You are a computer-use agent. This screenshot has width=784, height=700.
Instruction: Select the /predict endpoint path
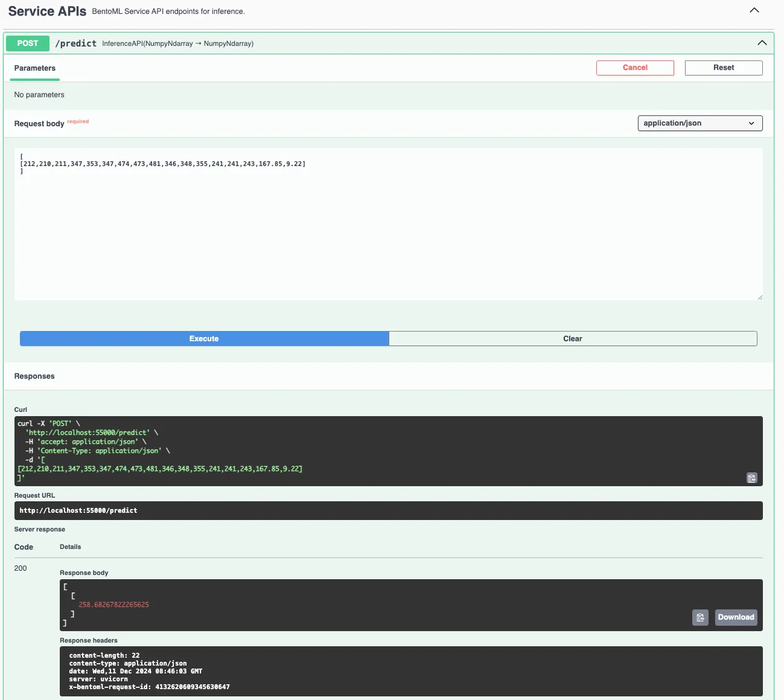pos(76,43)
